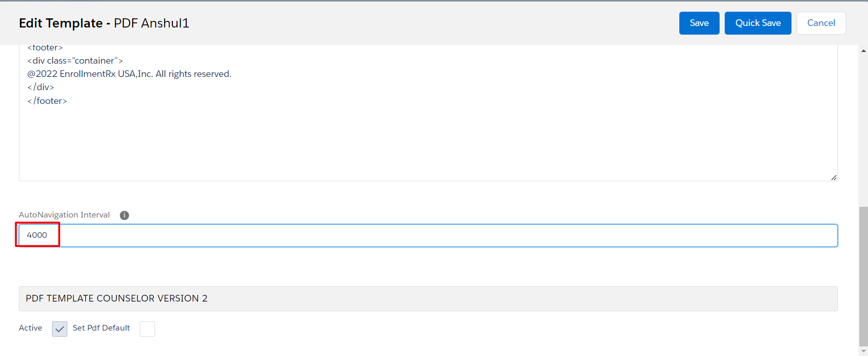This screenshot has height=356, width=868.
Task: Click the Active label text
Action: 31,328
